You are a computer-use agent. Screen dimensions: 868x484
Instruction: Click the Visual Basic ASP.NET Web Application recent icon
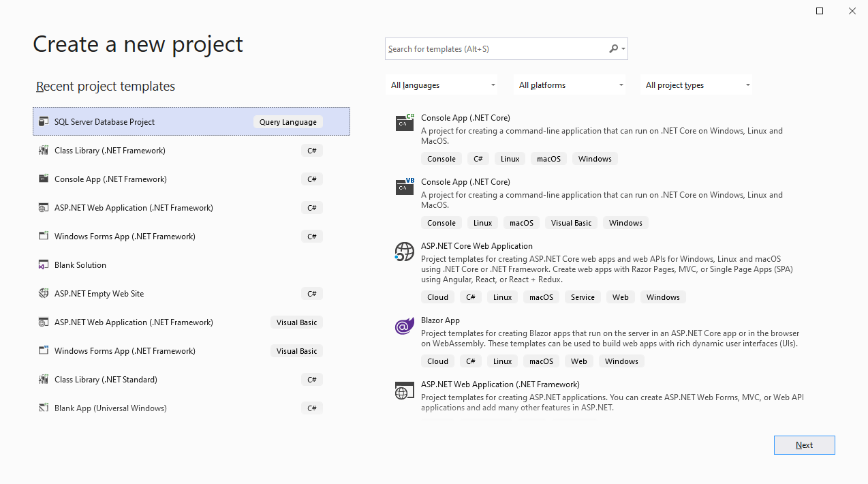[44, 322]
